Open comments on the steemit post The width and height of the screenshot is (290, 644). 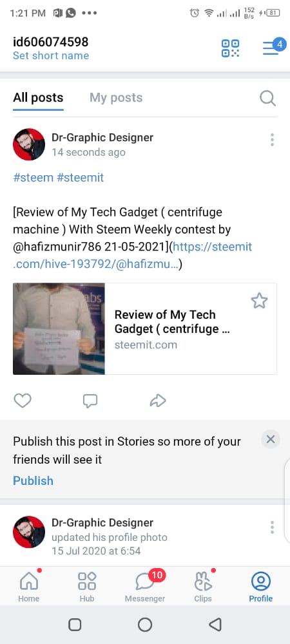tap(90, 401)
